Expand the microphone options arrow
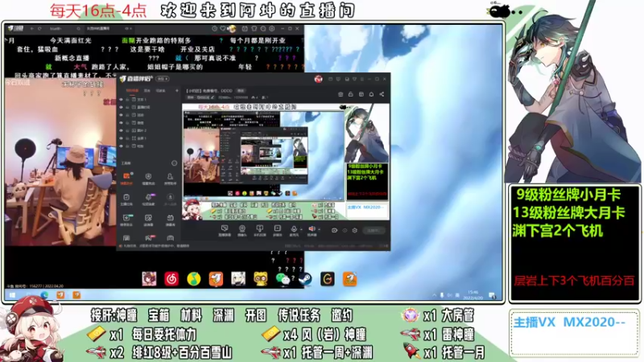644x362 pixels. (x=301, y=229)
